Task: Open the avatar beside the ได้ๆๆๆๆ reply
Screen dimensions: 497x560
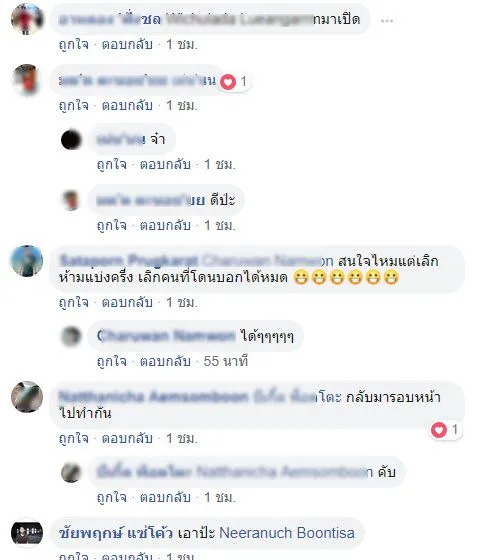Action: [71, 336]
